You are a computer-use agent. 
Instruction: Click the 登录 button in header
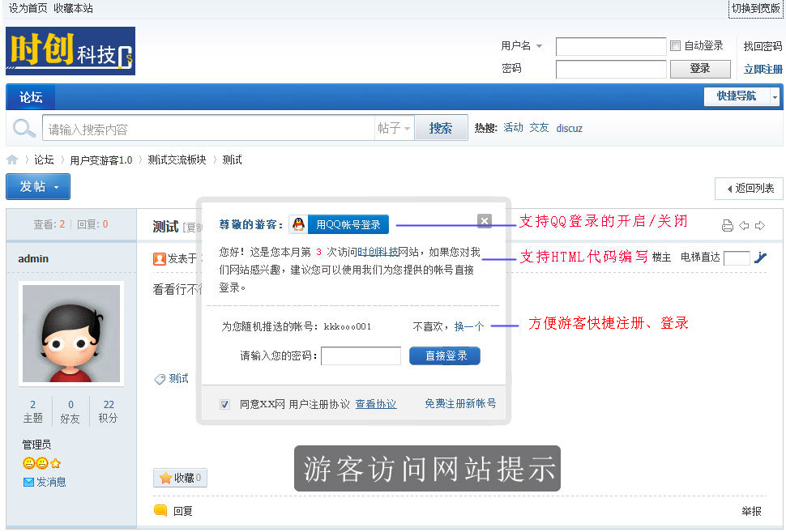(700, 69)
